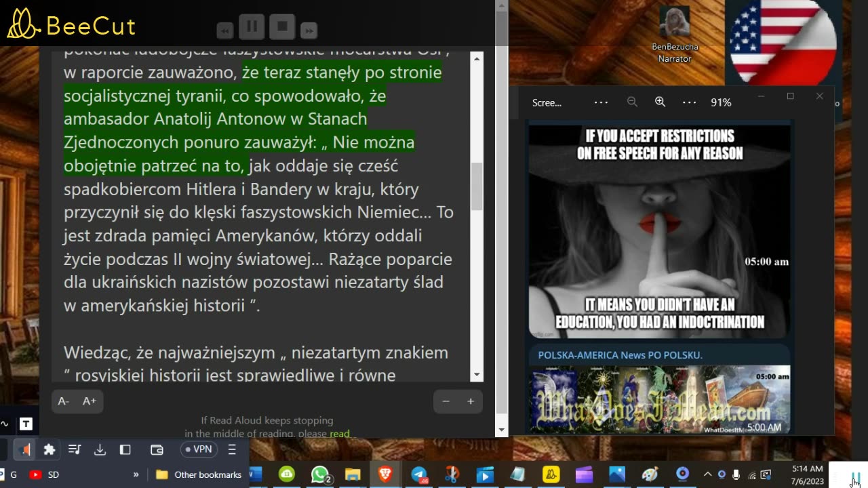Image resolution: width=868 pixels, height=488 pixels.
Task: Open green app icon in taskbar
Action: 287,474
